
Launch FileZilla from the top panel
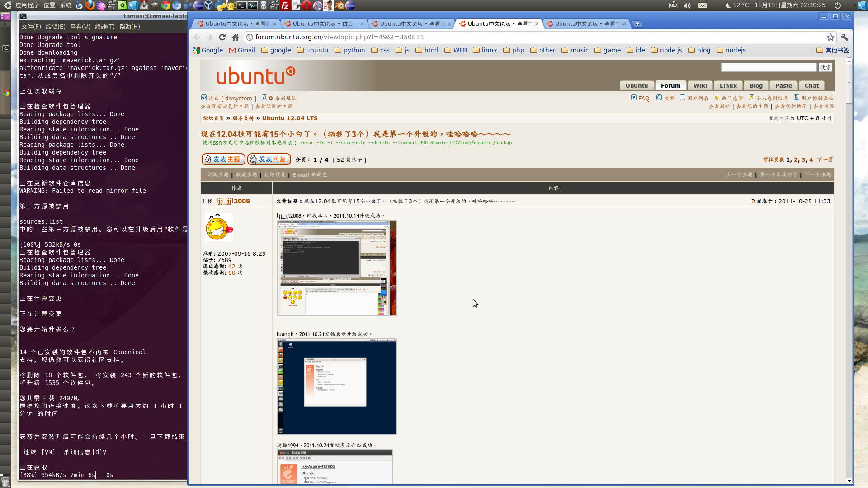pos(285,5)
